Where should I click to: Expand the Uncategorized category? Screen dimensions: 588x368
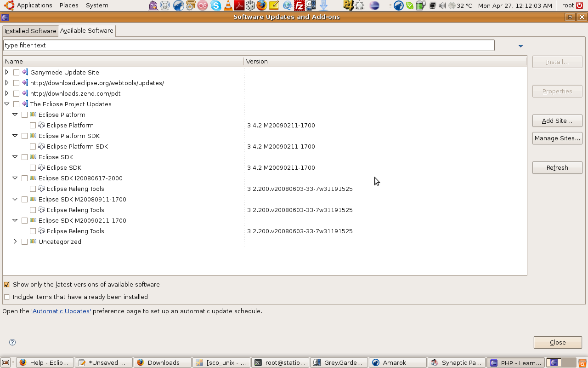15,241
